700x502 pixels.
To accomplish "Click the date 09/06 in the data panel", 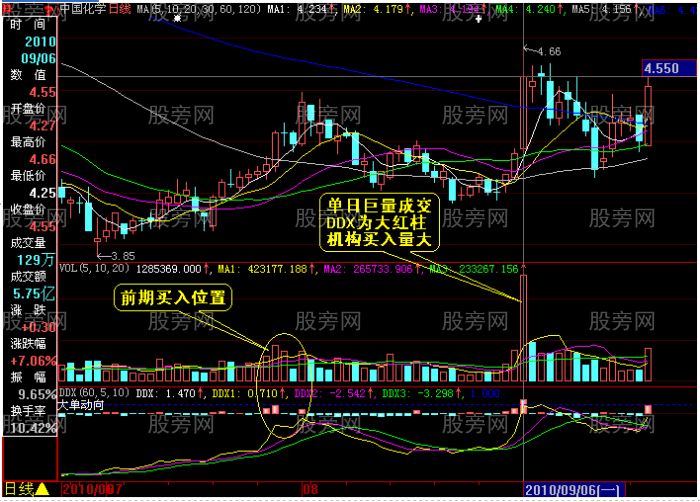I will [38, 59].
